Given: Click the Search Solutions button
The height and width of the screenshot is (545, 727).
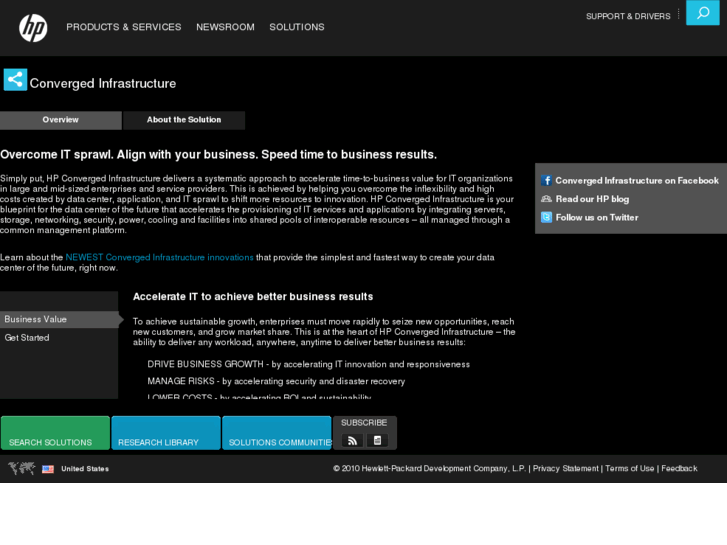Looking at the screenshot, I should (55, 433).
